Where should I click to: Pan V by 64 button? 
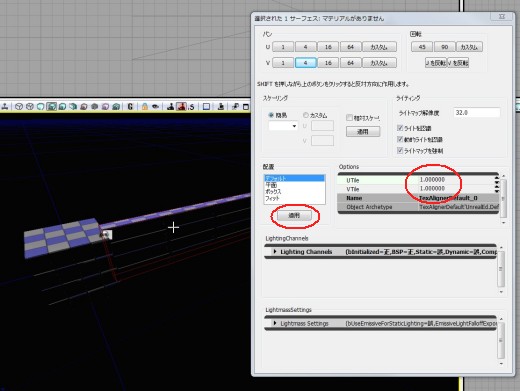[350, 63]
